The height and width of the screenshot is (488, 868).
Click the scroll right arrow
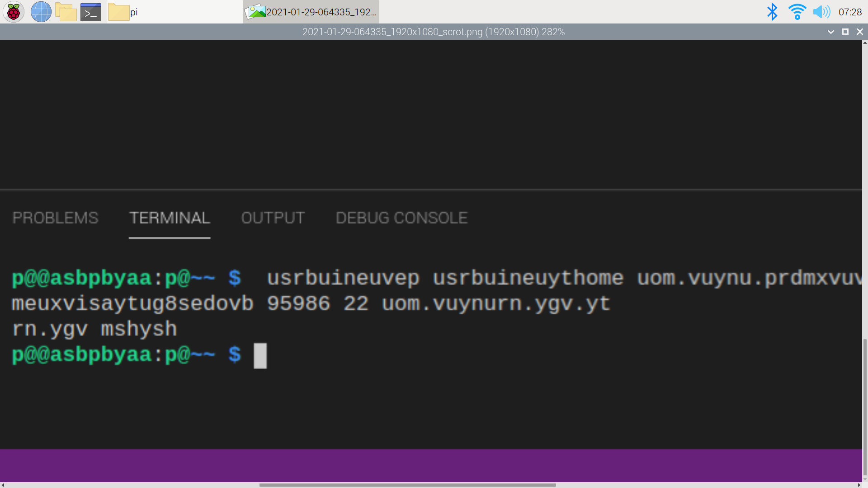coord(859,485)
